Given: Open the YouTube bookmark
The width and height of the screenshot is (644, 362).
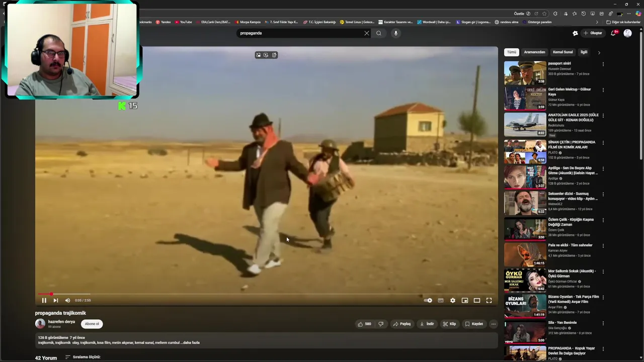Looking at the screenshot, I should [x=184, y=22].
